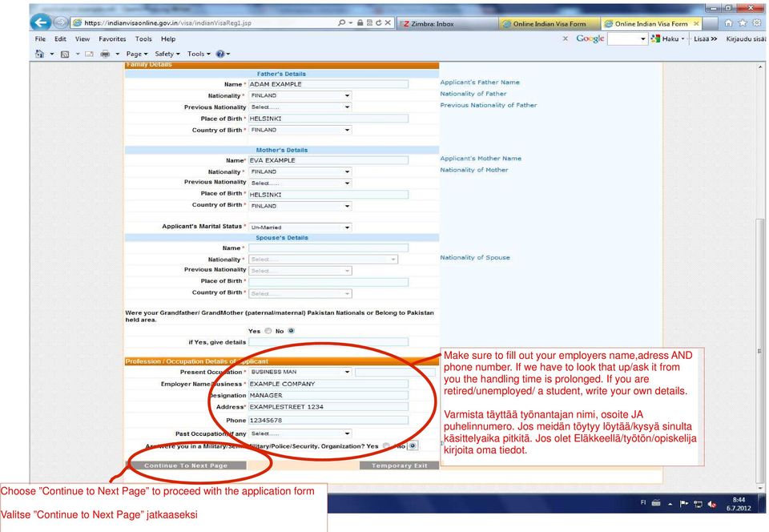Print page using the printer icon
This screenshot has height=532, width=769.
pos(105,54)
